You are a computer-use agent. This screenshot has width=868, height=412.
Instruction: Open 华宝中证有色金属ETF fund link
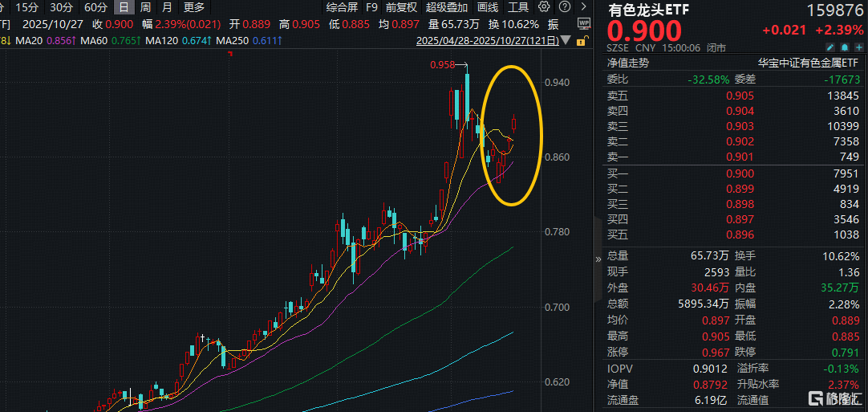tap(808, 63)
